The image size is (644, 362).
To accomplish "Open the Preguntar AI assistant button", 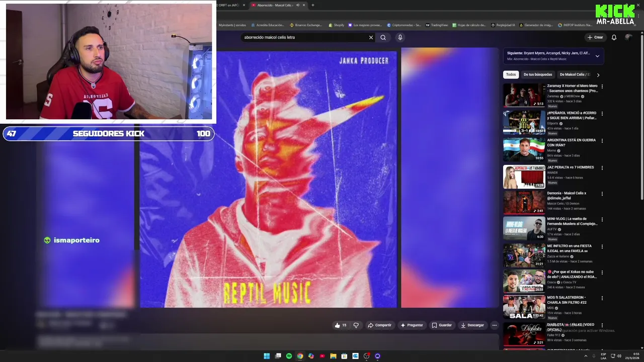I will pos(412,325).
